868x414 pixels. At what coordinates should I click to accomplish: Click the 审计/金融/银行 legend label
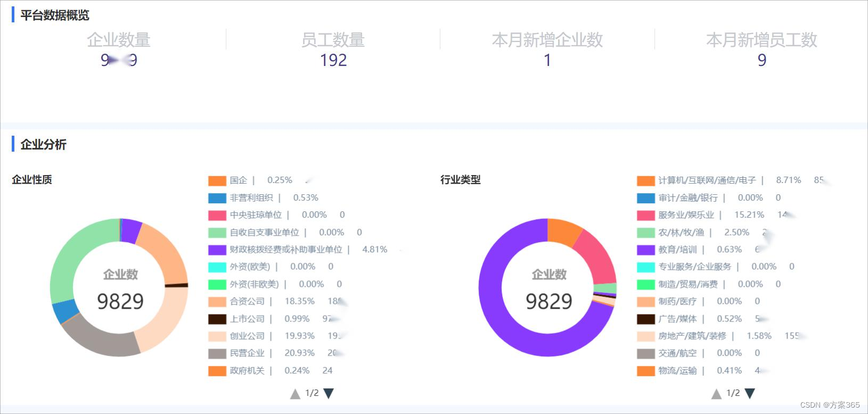pos(688,198)
